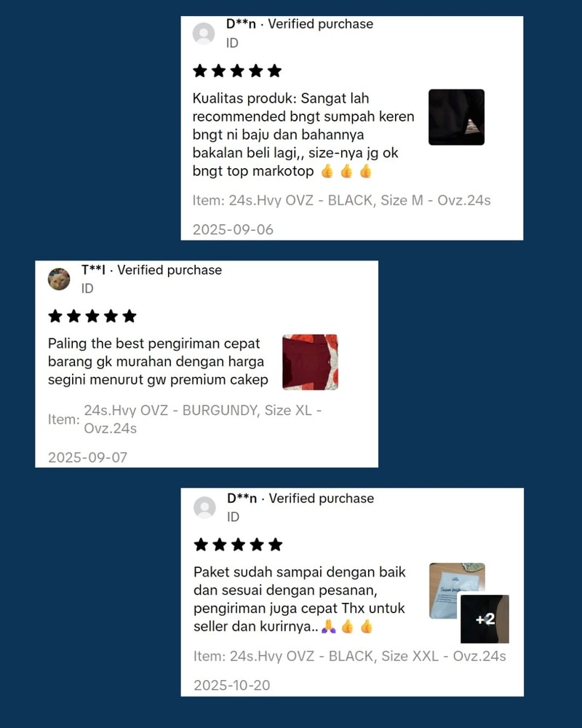This screenshot has height=728, width=582.
Task: Click the gray default avatar of first D**n review
Action: coord(204,33)
